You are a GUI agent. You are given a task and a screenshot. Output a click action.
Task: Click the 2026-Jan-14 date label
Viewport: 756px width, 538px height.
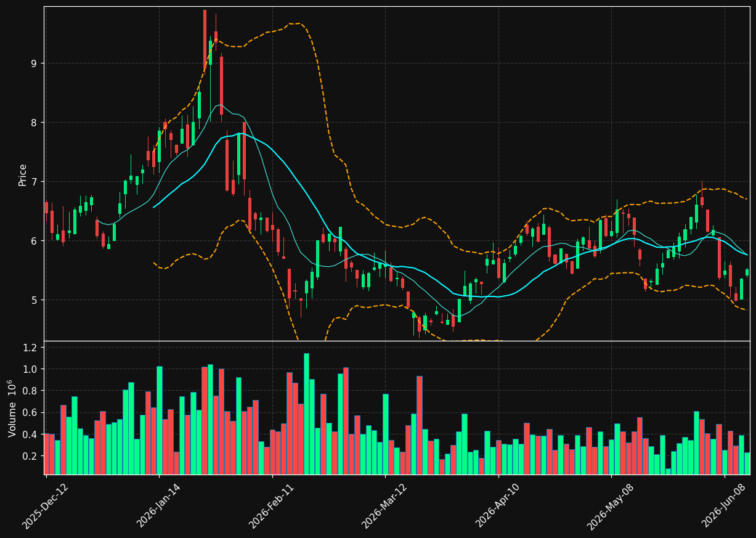click(x=159, y=505)
